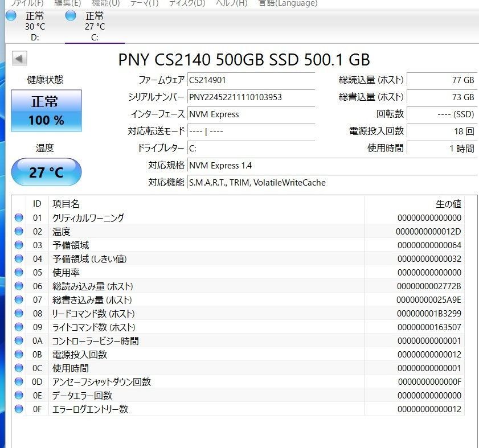Click the interface field NVM Express
The image size is (479, 448).
[251, 114]
